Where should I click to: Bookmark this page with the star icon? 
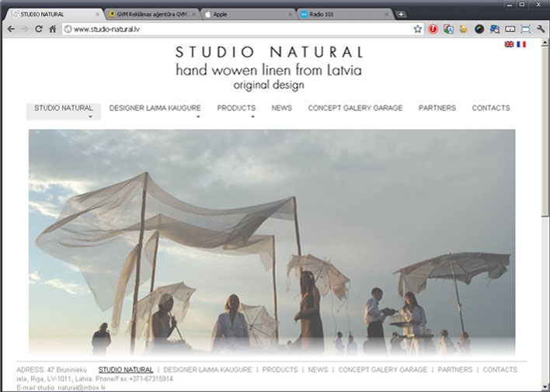click(x=417, y=29)
